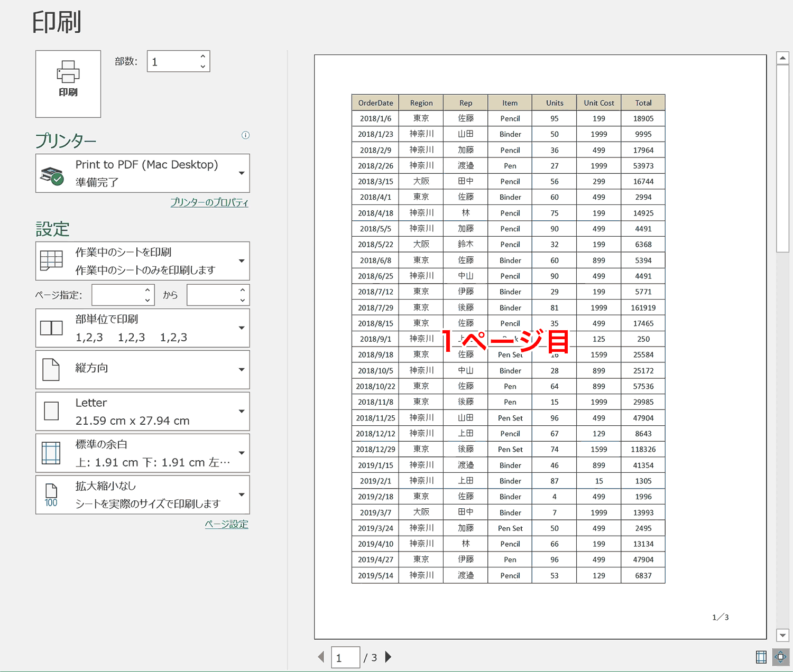The width and height of the screenshot is (793, 672).
Task: Increase the 部数 copies count
Action: click(203, 57)
